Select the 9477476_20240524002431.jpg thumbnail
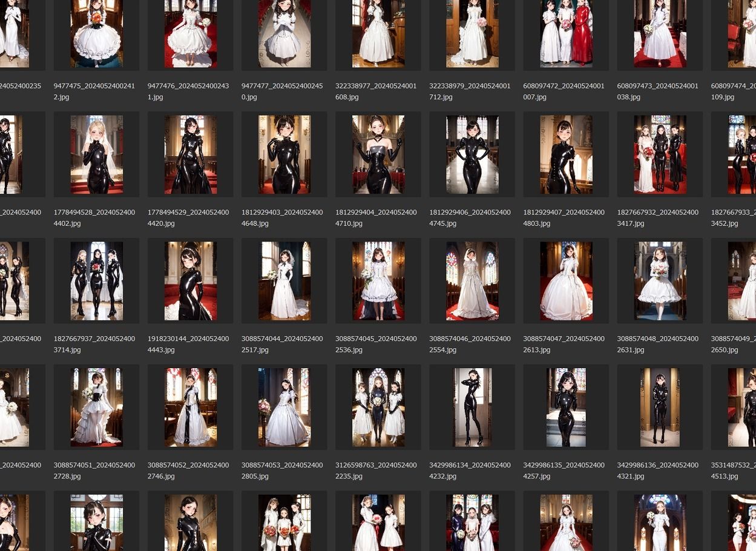Image resolution: width=756 pixels, height=551 pixels. [190, 33]
